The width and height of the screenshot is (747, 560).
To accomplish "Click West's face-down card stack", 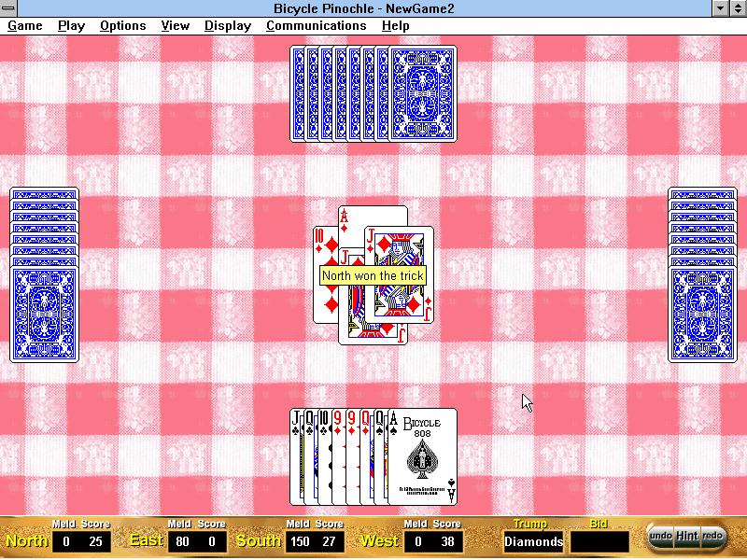I will (x=44, y=274).
